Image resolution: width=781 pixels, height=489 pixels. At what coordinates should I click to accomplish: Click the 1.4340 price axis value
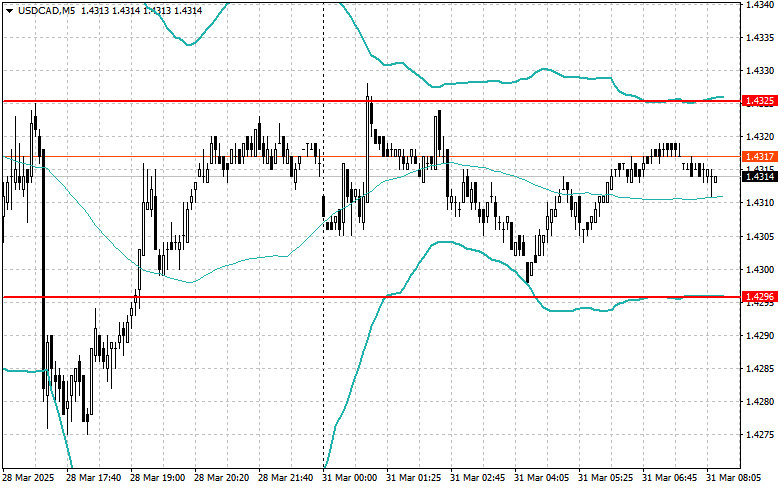point(760,4)
